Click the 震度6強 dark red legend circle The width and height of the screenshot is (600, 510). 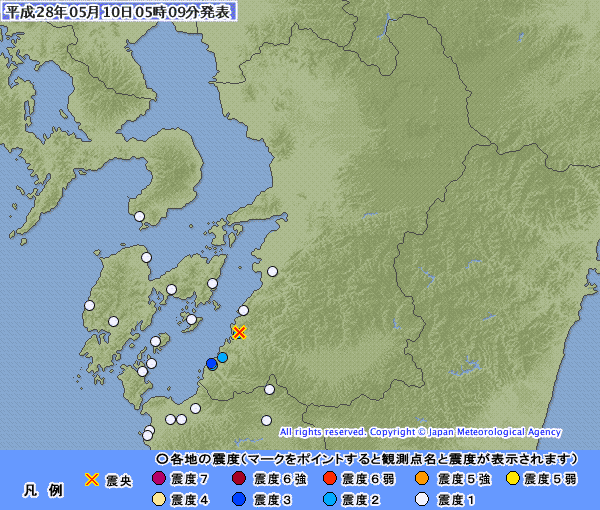[x=239, y=478]
